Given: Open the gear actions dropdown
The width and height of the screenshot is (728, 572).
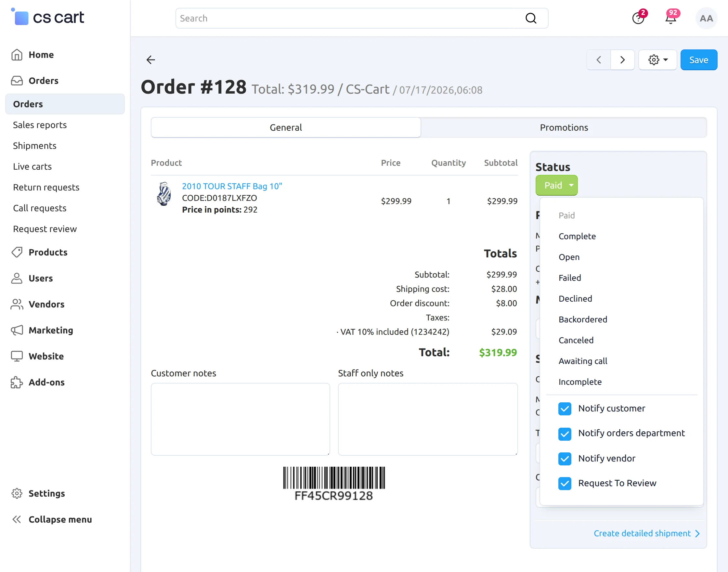Looking at the screenshot, I should point(658,60).
